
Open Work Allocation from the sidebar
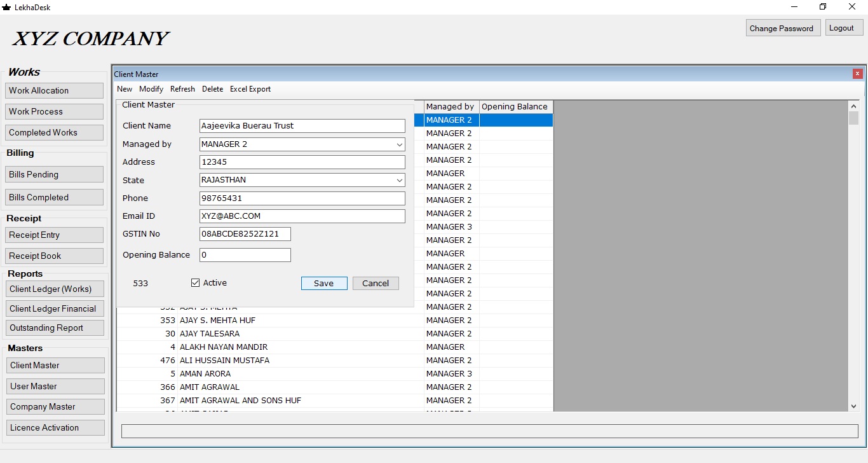coord(54,90)
